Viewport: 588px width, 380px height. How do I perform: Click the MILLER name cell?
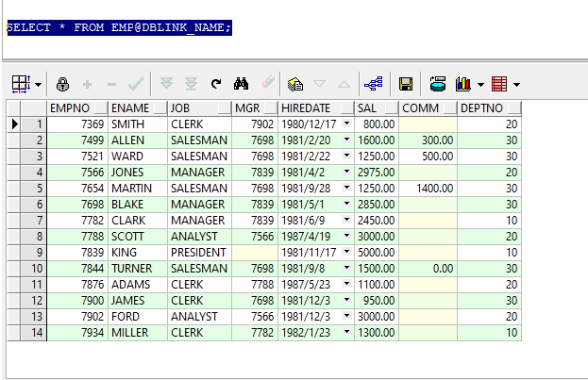coord(138,333)
